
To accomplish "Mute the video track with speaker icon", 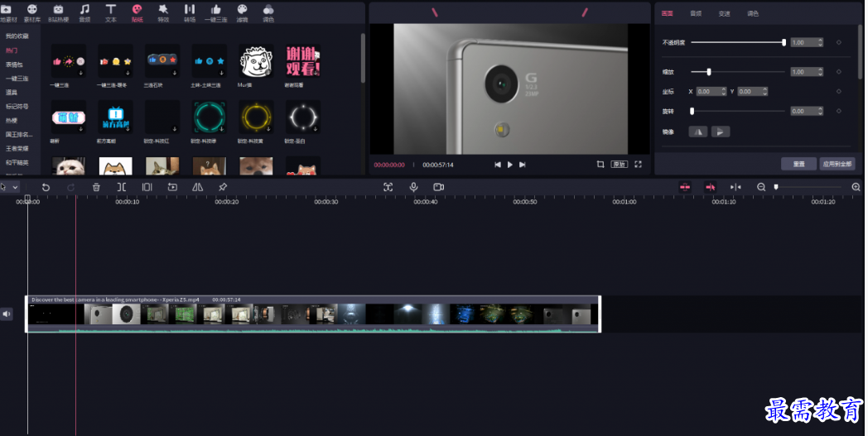I will pos(6,314).
